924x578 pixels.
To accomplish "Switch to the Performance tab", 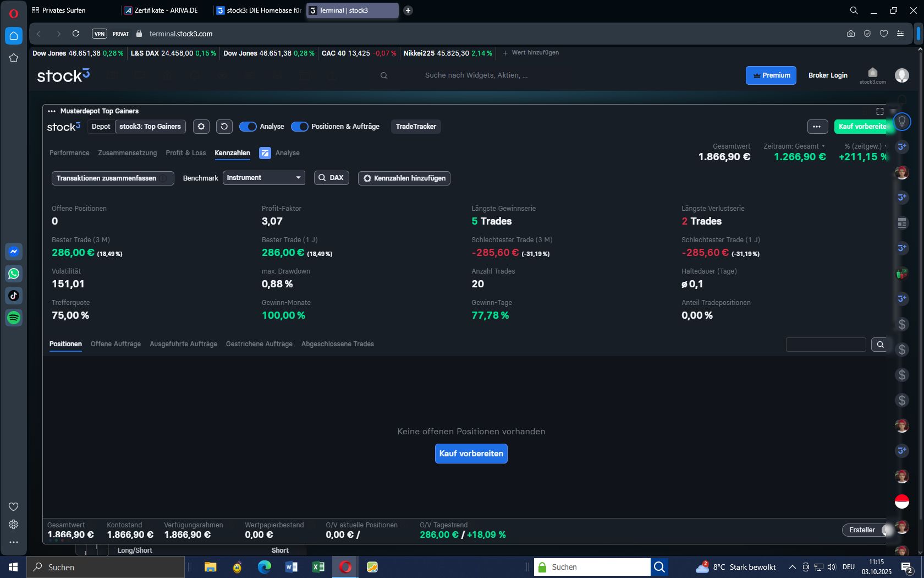I will (69, 153).
